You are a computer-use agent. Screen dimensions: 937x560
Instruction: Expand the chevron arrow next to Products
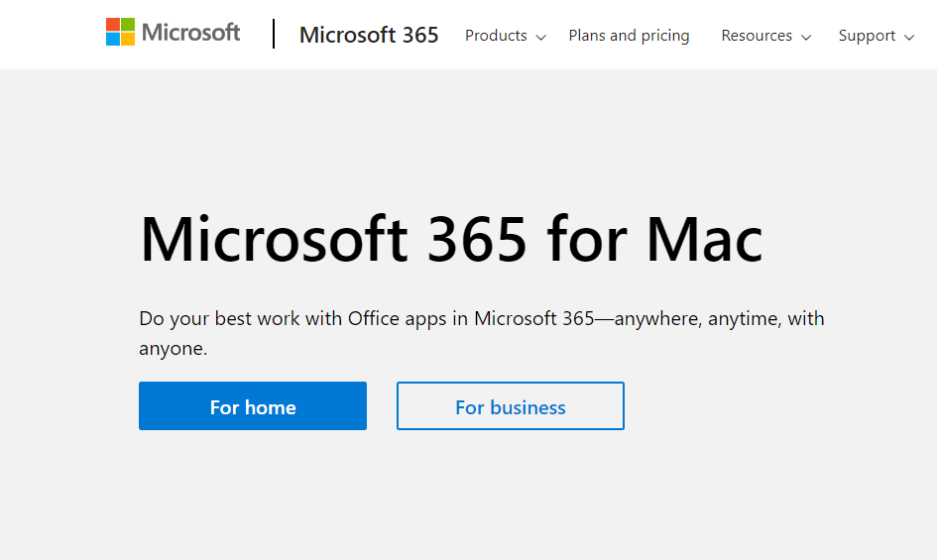[540, 38]
